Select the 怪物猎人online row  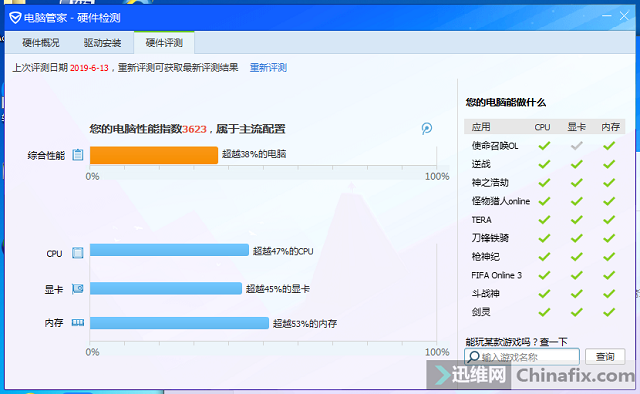coord(544,201)
